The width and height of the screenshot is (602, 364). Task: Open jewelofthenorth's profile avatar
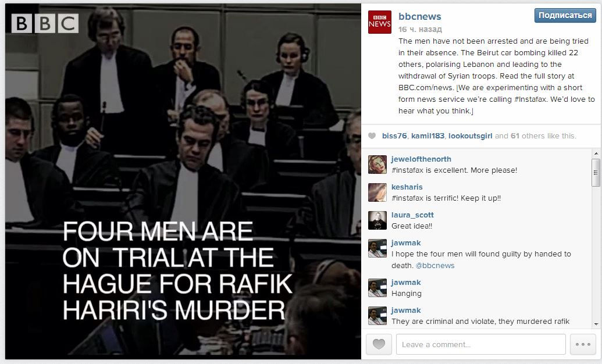tap(377, 165)
